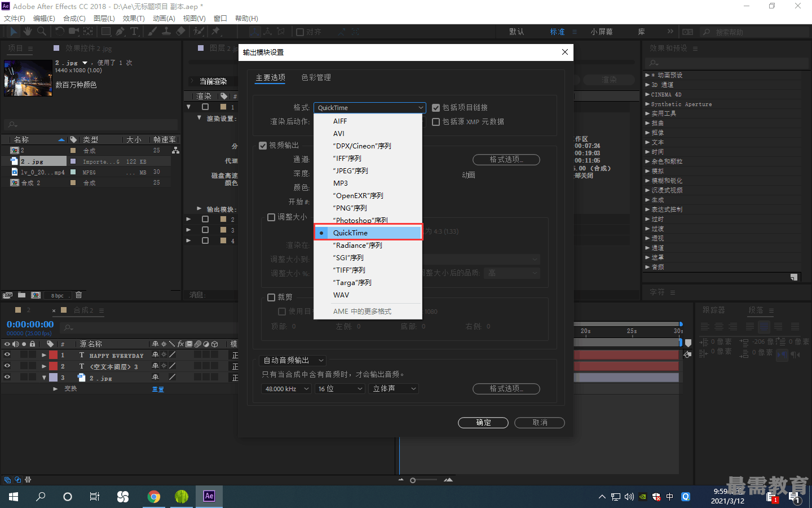Open the 文件(F) menu
The height and width of the screenshot is (508, 812).
[x=14, y=18]
